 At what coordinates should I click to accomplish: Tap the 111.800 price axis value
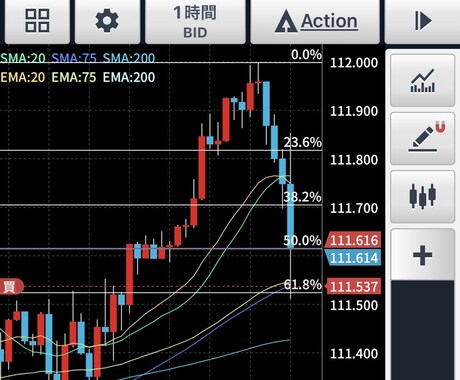pos(354,160)
